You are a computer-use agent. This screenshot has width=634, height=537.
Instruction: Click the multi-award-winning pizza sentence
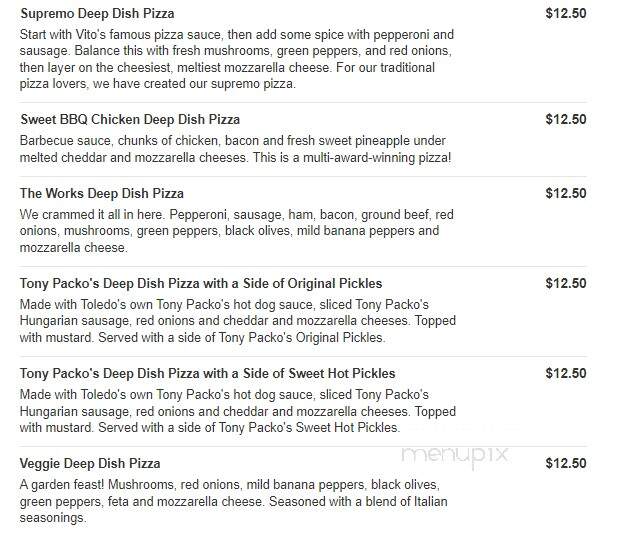352,157
